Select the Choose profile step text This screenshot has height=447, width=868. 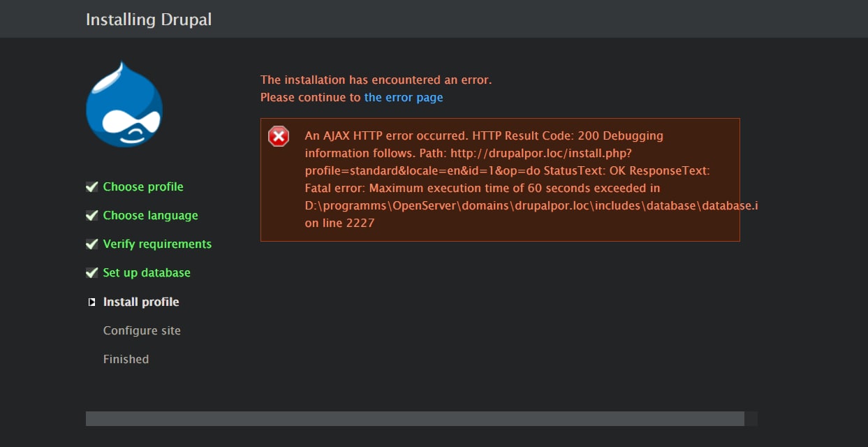pos(143,186)
